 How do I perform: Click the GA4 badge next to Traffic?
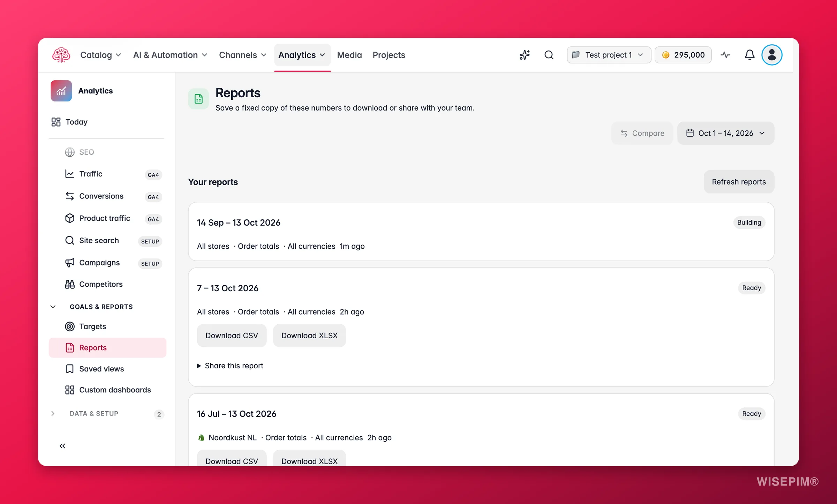tap(153, 175)
